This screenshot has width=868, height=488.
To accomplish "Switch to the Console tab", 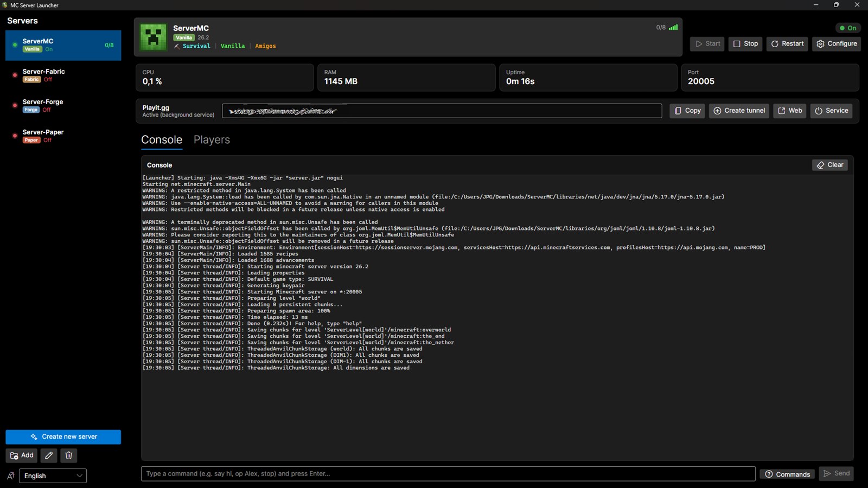I will (162, 140).
